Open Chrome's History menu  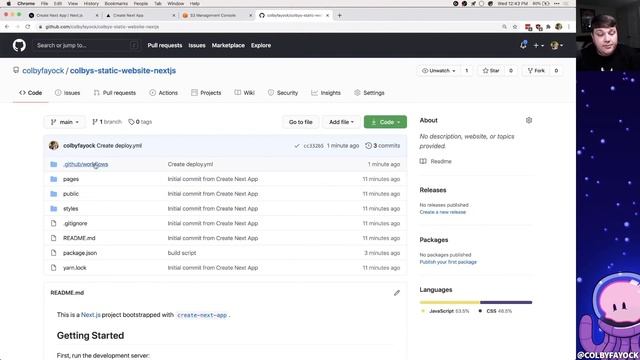(91, 4)
